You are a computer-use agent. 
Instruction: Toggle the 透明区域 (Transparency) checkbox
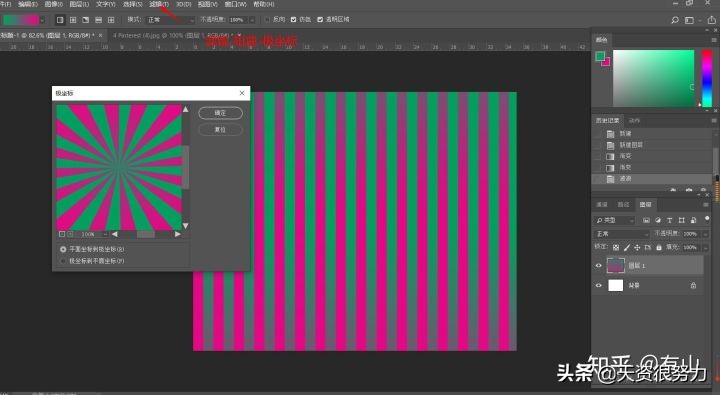pyautogui.click(x=320, y=20)
